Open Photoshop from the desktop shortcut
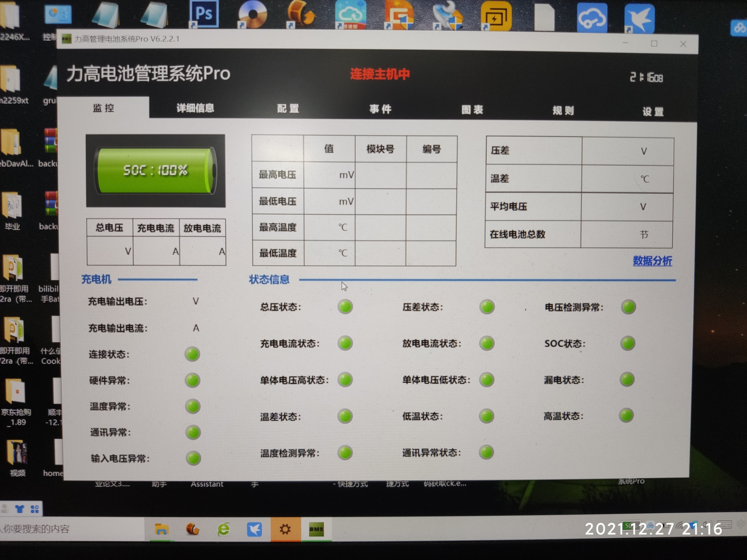This screenshot has width=747, height=560. click(204, 13)
